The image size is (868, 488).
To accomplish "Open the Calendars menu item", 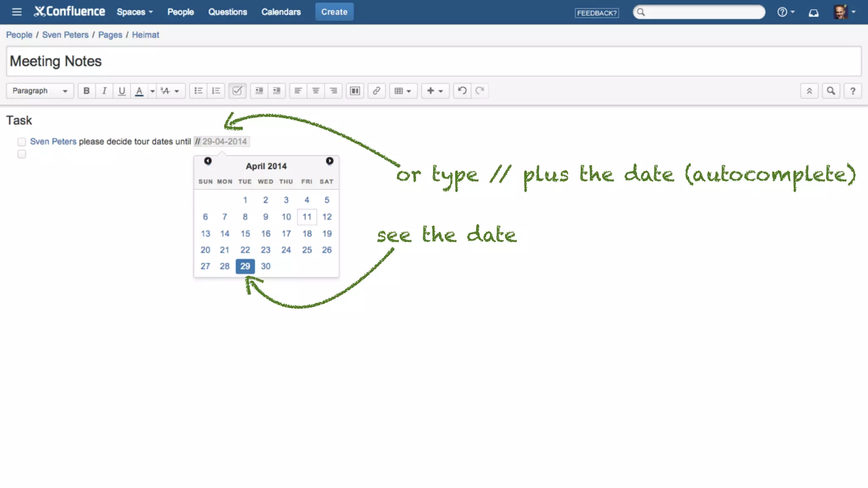I will [x=281, y=12].
